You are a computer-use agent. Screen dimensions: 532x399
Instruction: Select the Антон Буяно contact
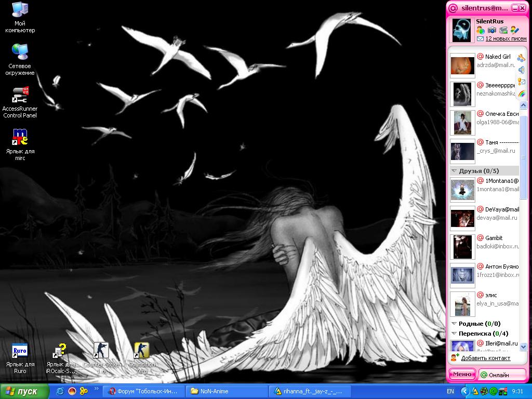click(x=484, y=274)
